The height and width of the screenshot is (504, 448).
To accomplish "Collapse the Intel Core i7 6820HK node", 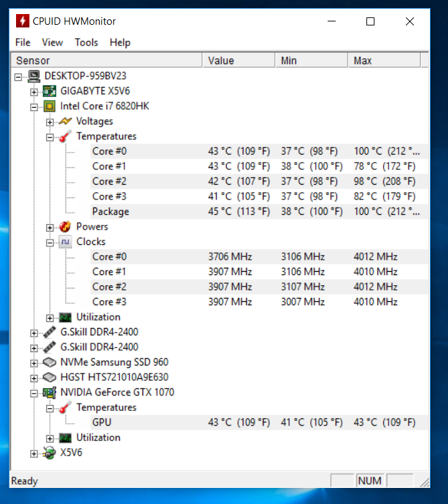I will [33, 107].
